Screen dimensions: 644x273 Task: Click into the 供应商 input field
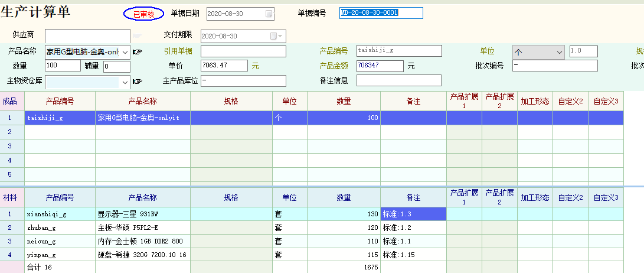[x=87, y=36]
